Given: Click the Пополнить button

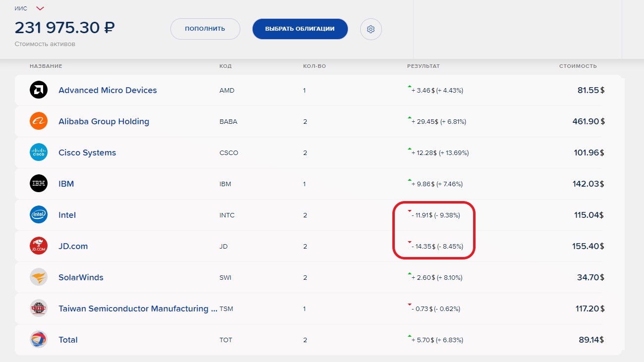Looking at the screenshot, I should tap(205, 29).
